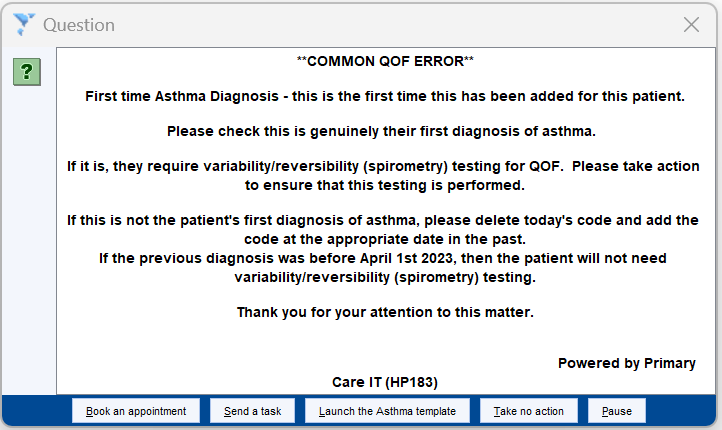
Task: Click the 'before April 1st 2023' sentence
Action: coord(383,267)
